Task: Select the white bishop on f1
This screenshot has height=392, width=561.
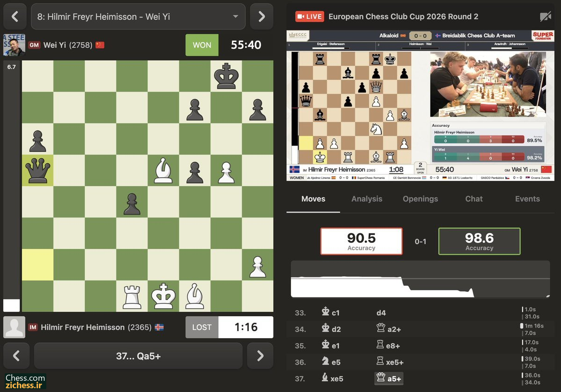Action: click(195, 296)
